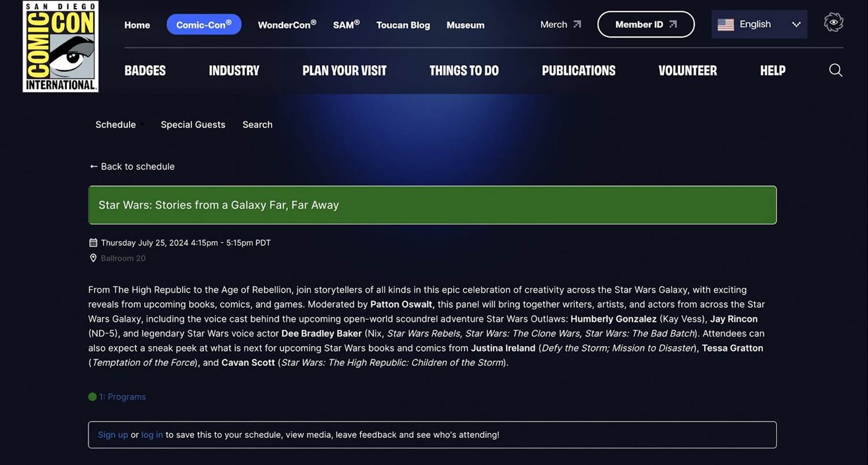Click the Sign up link
The width and height of the screenshot is (868, 465).
point(113,434)
